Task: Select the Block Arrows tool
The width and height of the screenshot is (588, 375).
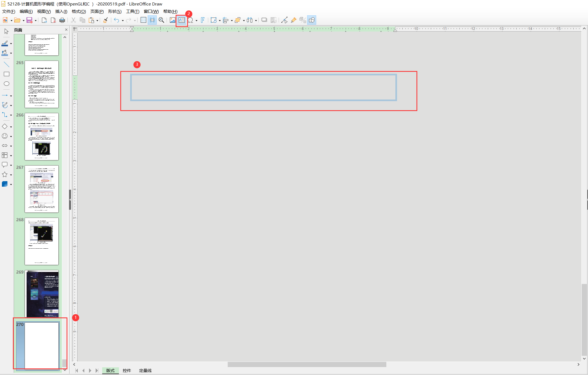Action: click(x=5, y=146)
